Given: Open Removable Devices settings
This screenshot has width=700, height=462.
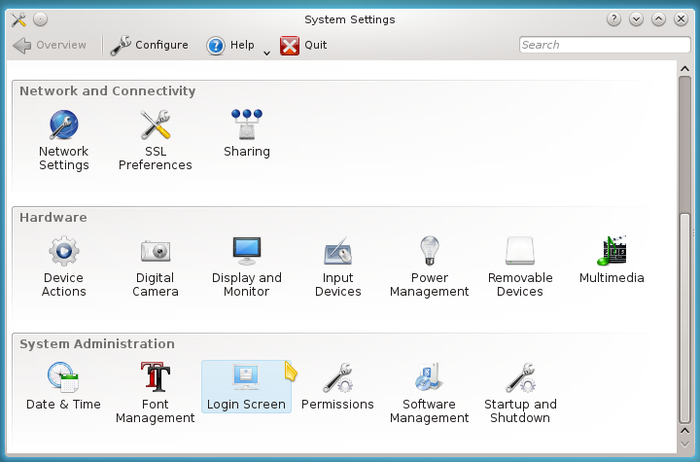Looking at the screenshot, I should pyautogui.click(x=520, y=266).
